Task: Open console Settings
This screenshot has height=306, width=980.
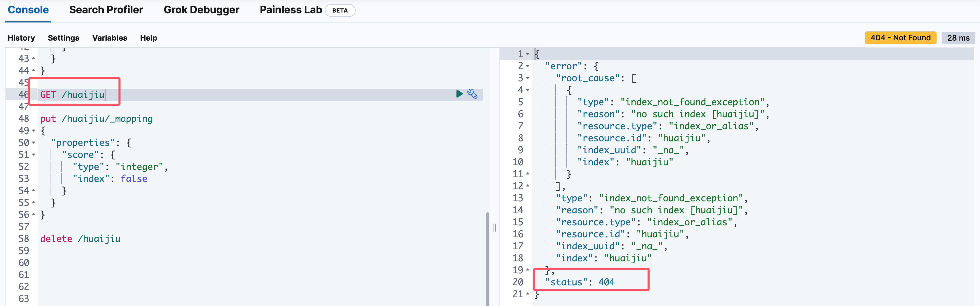Action: (x=64, y=38)
